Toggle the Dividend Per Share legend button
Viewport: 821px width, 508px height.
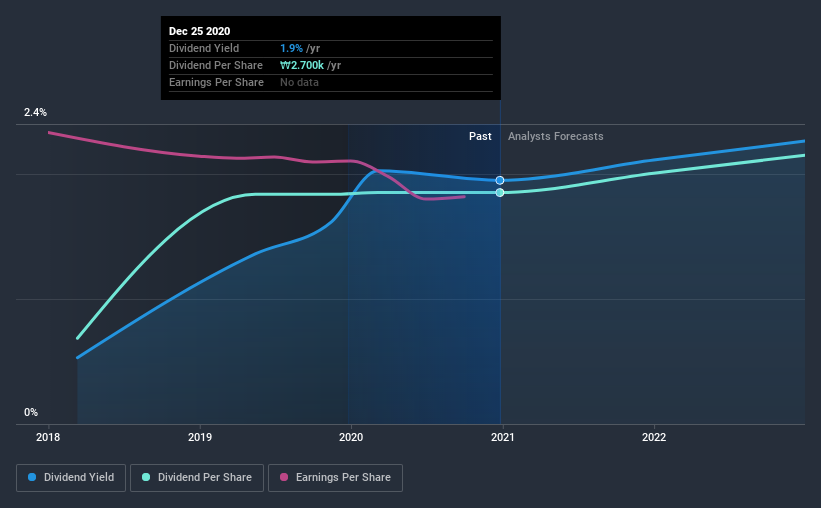click(197, 478)
